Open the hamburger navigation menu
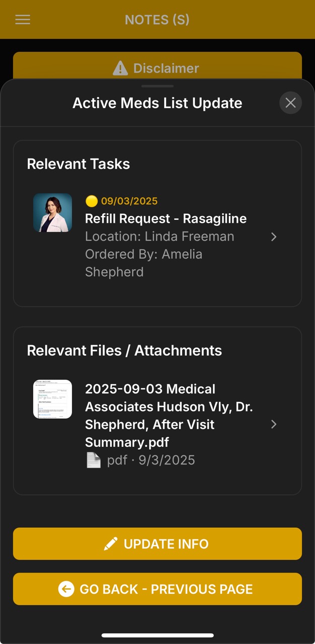Screen dimensions: 315x644 [22, 20]
